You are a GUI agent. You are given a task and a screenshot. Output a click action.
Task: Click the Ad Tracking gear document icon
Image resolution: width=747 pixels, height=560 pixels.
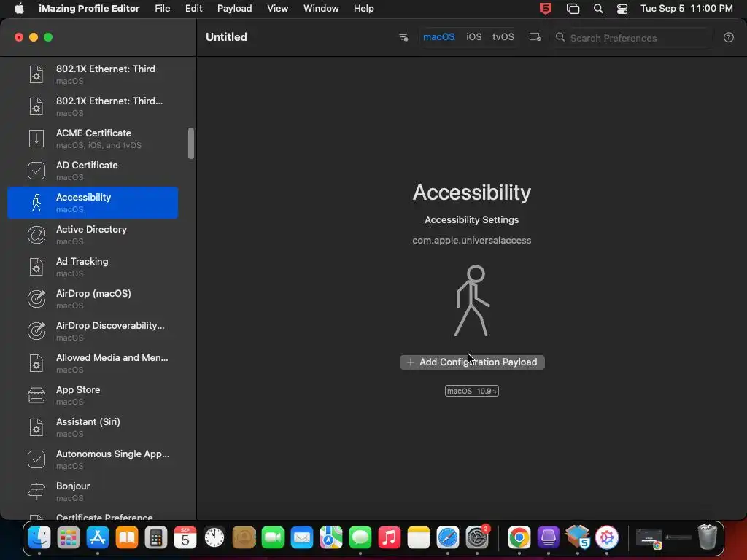pos(36,267)
